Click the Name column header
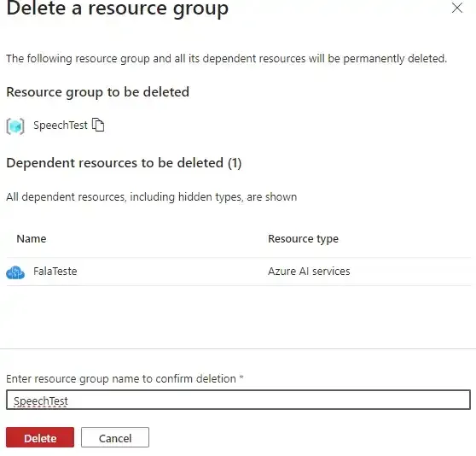Screen dimensions: 476x456 tap(32, 239)
